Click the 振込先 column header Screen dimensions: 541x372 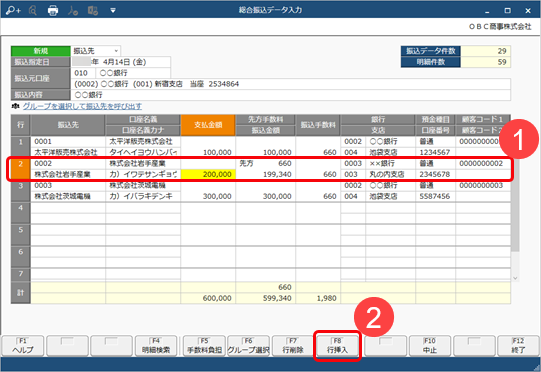(68, 125)
